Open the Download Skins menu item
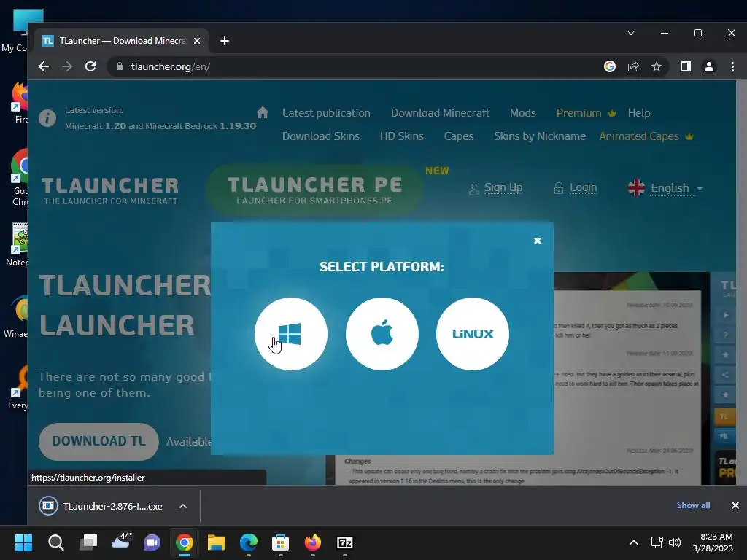This screenshot has height=560, width=747. tap(321, 136)
